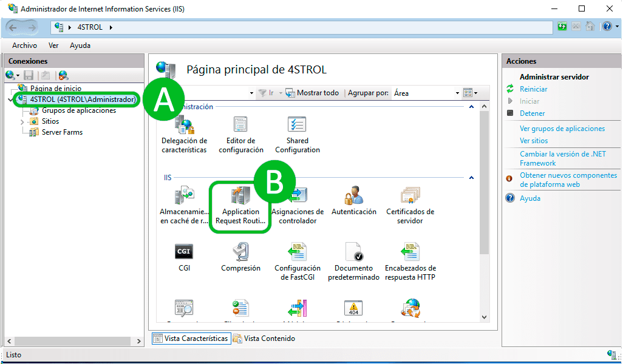Select Grupos de aplicaciones tree item
Viewport: 623px width, 364px height.
point(79,110)
